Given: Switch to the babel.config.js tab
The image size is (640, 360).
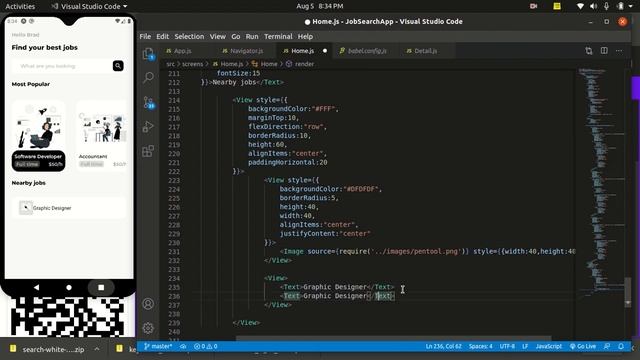Looking at the screenshot, I should click(367, 51).
